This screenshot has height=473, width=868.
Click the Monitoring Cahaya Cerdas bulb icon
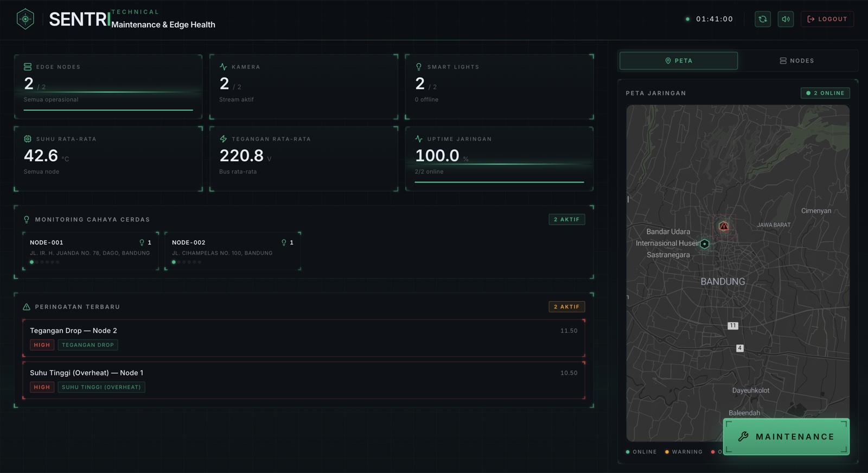click(27, 219)
